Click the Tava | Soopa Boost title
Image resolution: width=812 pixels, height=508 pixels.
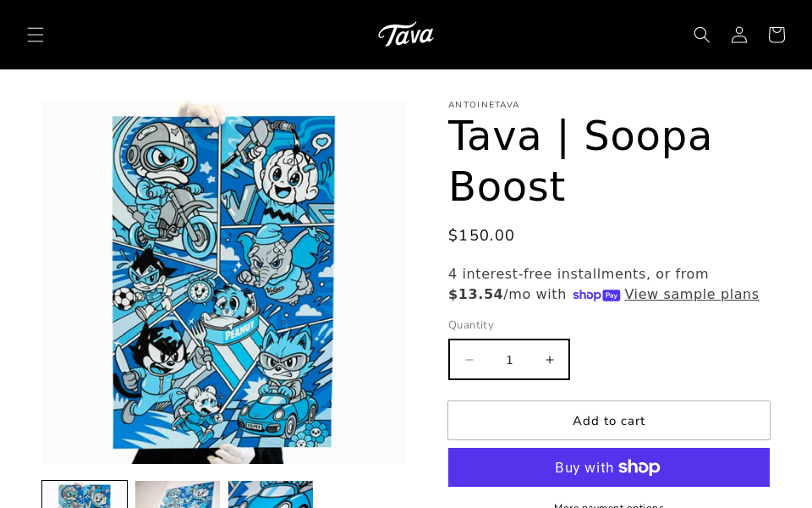[580, 161]
